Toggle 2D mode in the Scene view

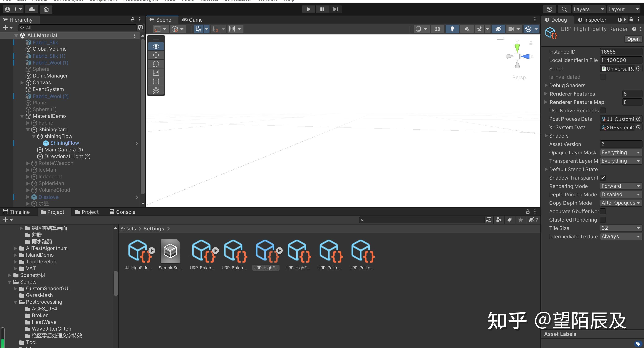(x=437, y=29)
